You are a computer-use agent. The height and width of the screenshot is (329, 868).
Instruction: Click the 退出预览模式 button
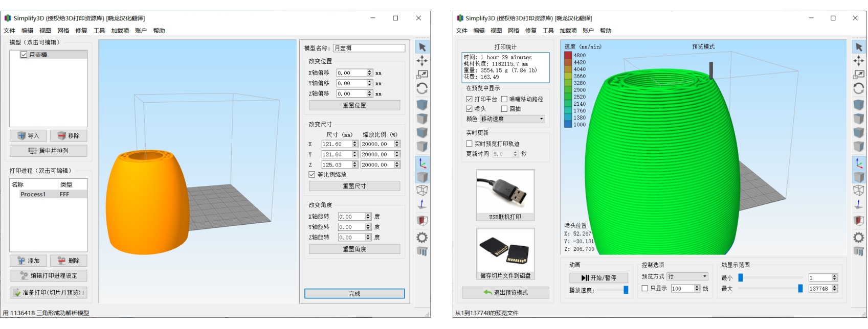pos(505,293)
